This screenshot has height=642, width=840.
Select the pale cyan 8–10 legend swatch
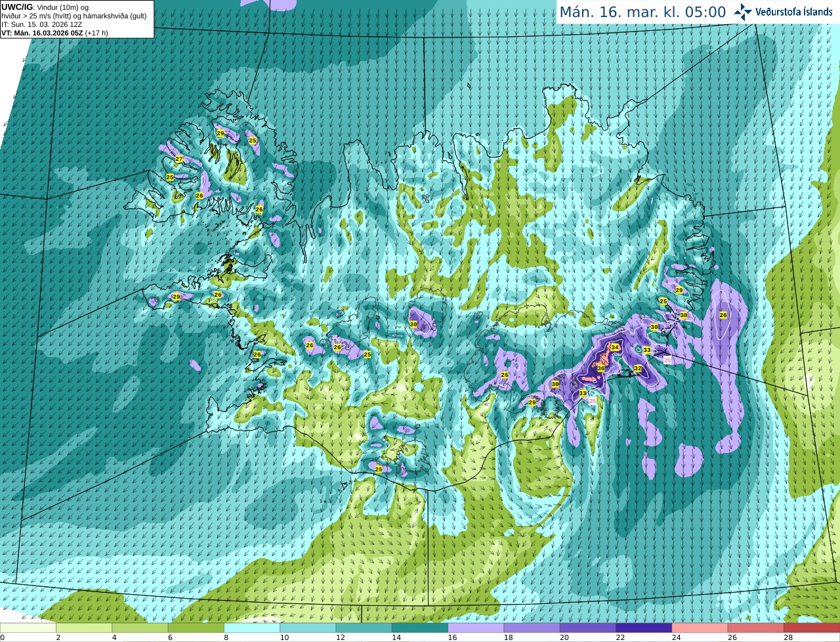[252, 628]
